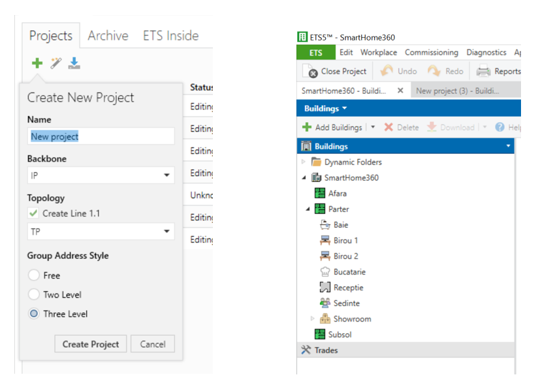Open Reports with the printer icon

point(483,71)
